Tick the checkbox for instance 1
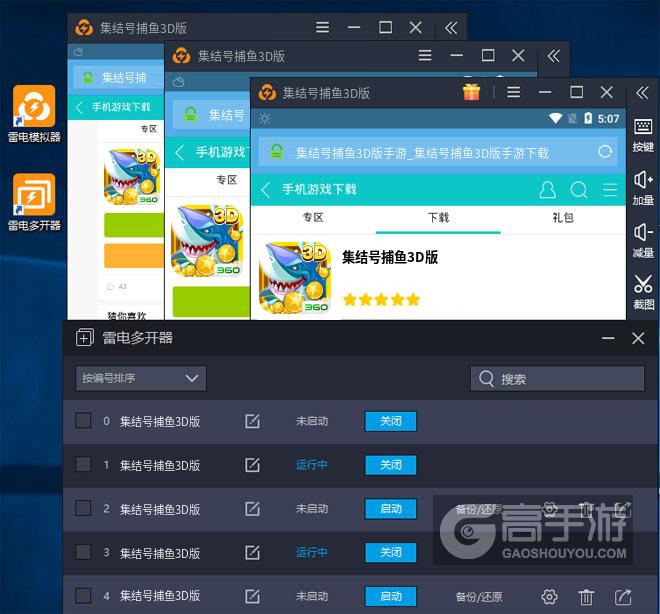 (x=83, y=464)
